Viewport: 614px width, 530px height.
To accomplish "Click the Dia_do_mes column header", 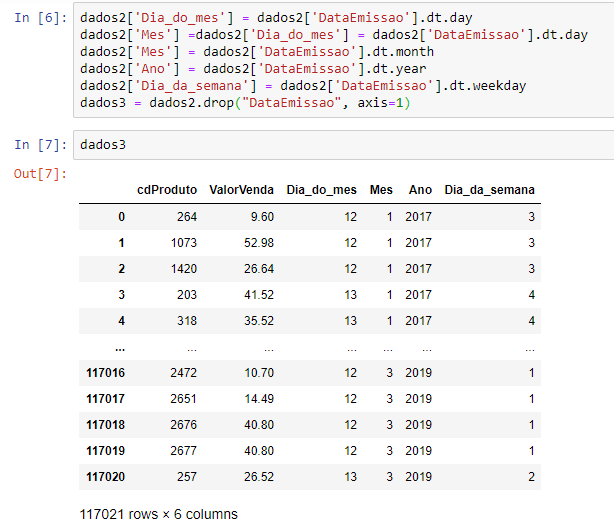I will [x=321, y=190].
